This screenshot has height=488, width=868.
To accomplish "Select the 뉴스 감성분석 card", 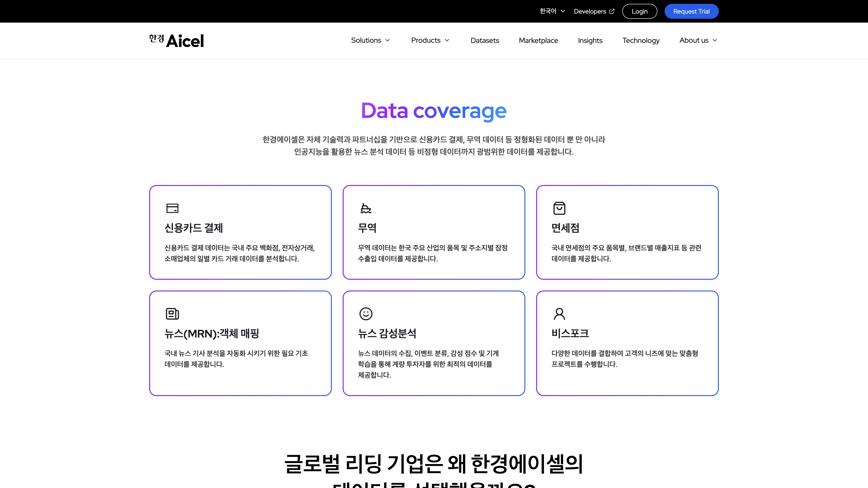I will tap(433, 343).
